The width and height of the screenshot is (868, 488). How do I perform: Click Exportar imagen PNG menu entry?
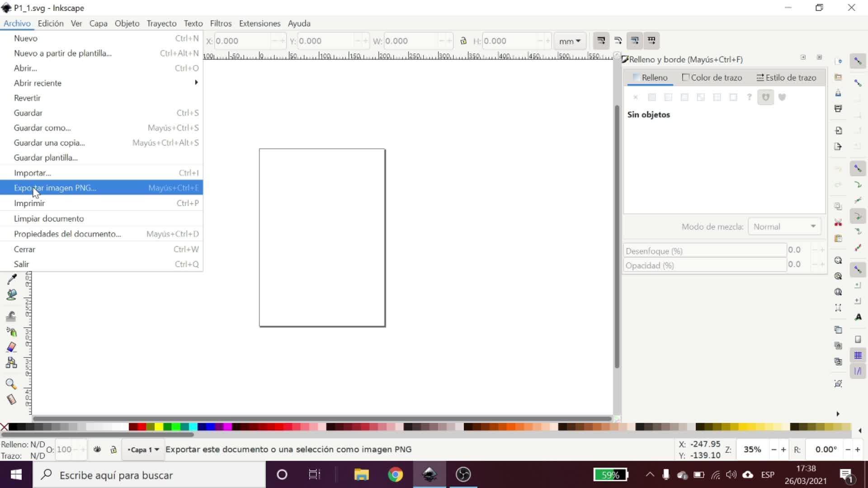[55, 188]
